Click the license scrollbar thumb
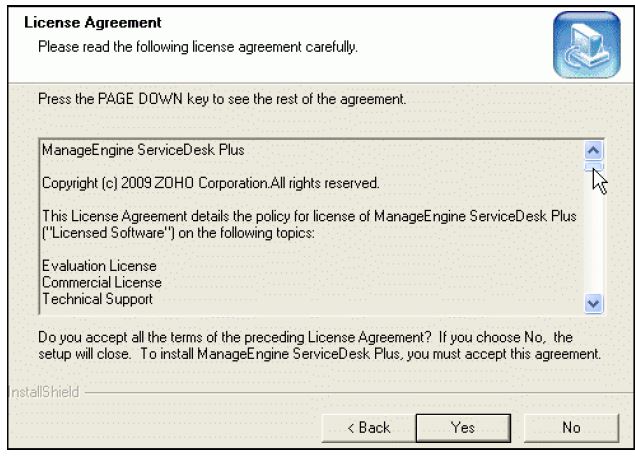Viewport: 635px width, 456px height. click(594, 166)
